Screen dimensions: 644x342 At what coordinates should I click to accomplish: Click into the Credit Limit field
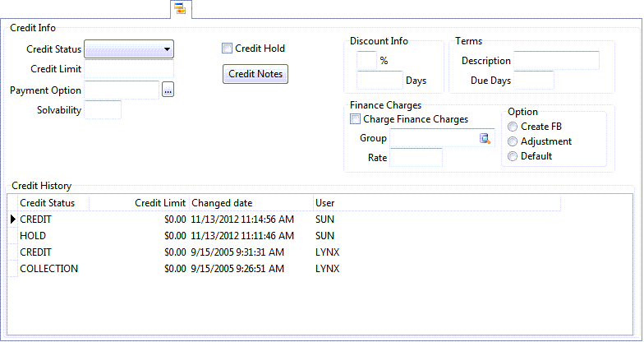pos(129,69)
